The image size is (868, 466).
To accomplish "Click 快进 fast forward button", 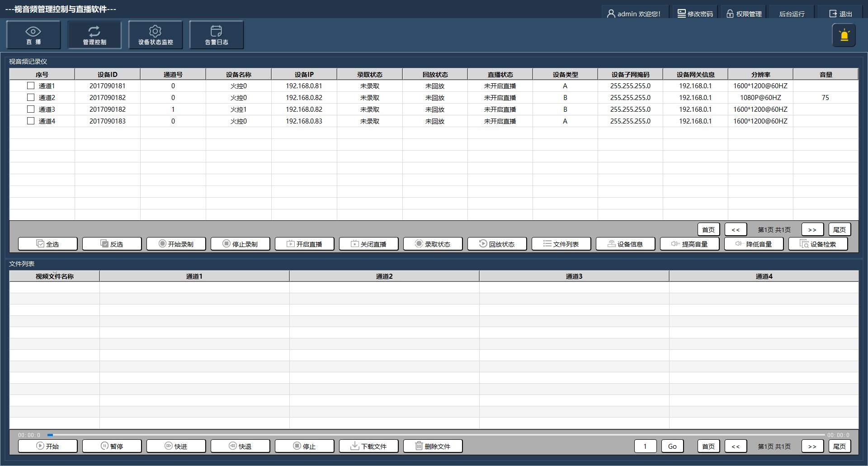I will click(x=176, y=446).
